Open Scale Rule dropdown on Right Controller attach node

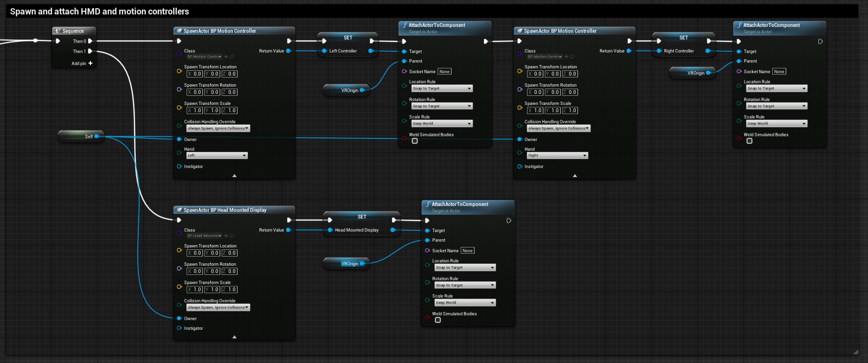tap(777, 124)
